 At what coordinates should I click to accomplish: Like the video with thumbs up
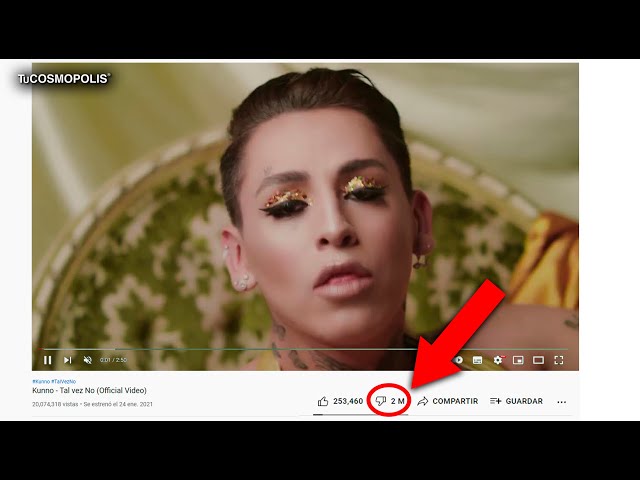323,401
